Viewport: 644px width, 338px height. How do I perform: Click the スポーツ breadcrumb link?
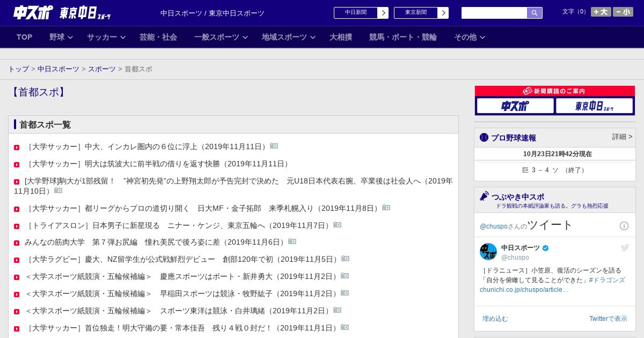click(x=102, y=69)
